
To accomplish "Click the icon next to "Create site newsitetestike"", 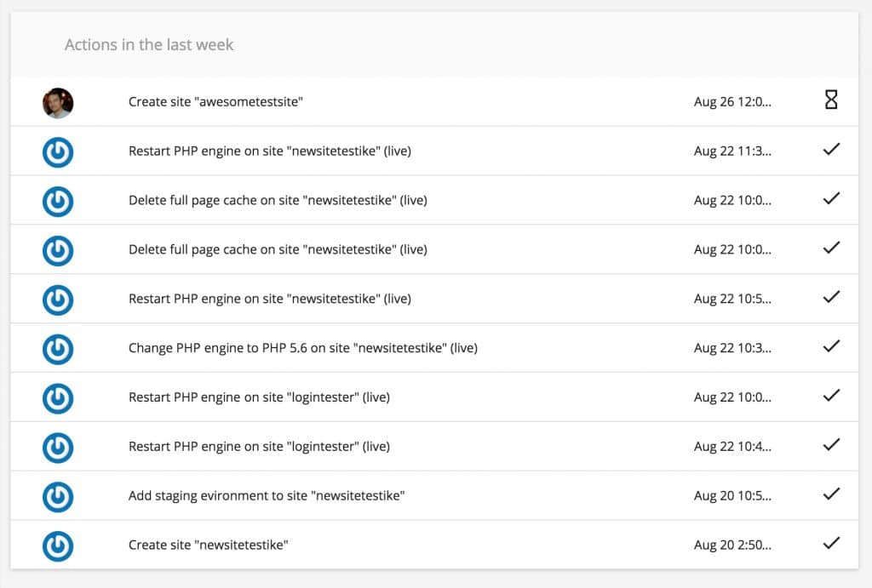I will 58,546.
